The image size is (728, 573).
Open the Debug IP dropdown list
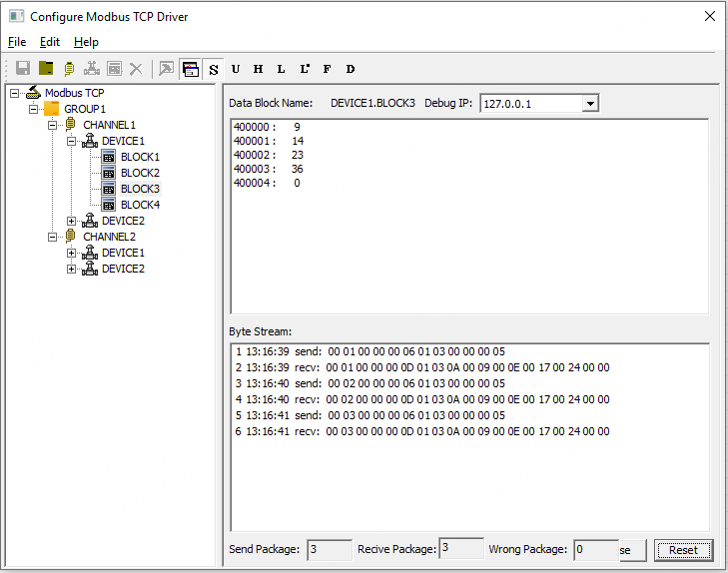point(589,104)
